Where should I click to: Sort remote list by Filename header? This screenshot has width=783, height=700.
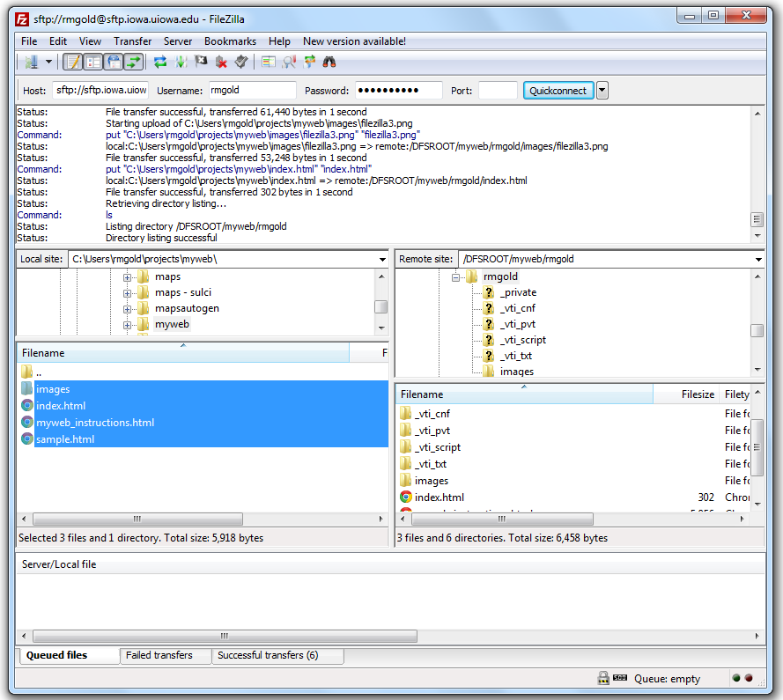click(524, 394)
